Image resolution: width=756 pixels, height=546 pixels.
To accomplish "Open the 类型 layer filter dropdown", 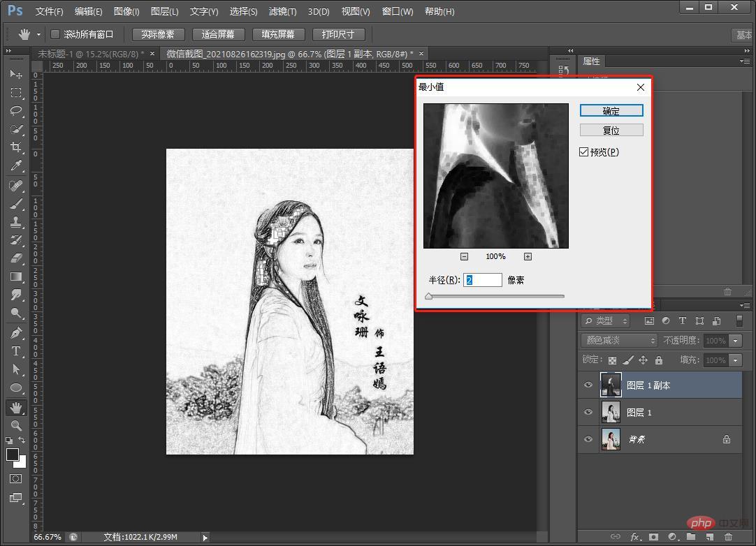I will [x=605, y=320].
